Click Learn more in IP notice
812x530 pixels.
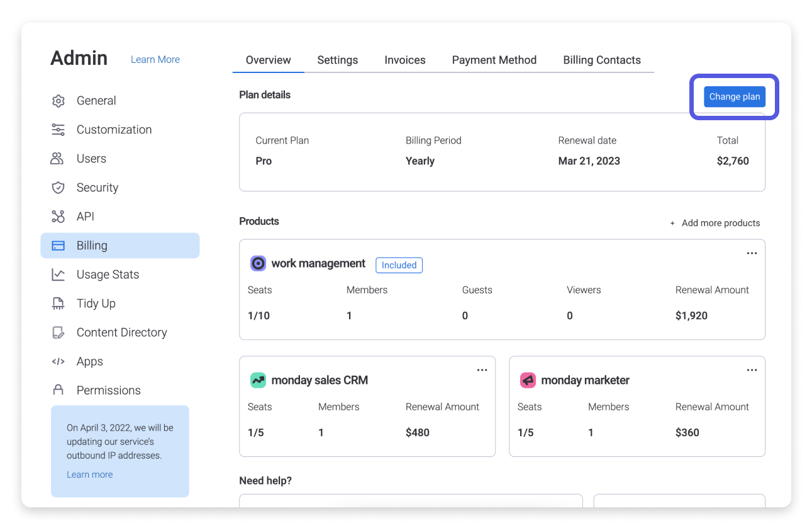90,475
